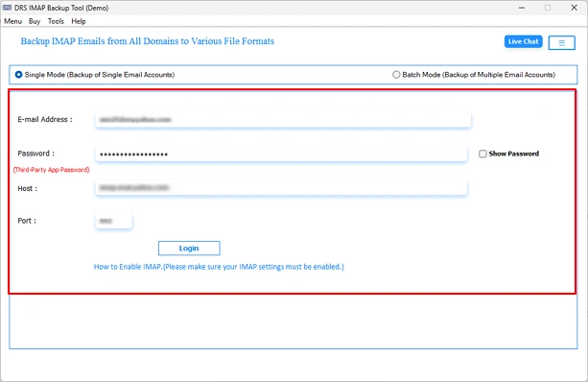This screenshot has width=588, height=382.
Task: Minimize the application window
Action: coord(522,8)
